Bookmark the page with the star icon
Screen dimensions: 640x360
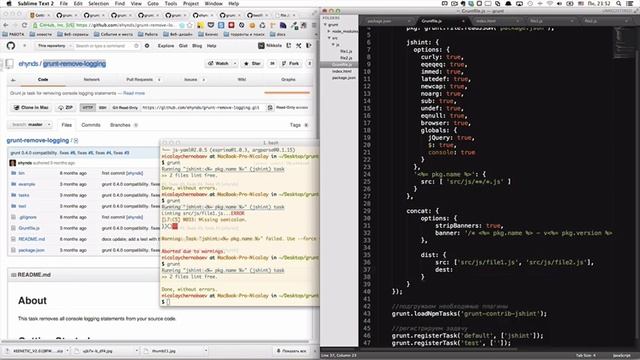[x=189, y=25]
